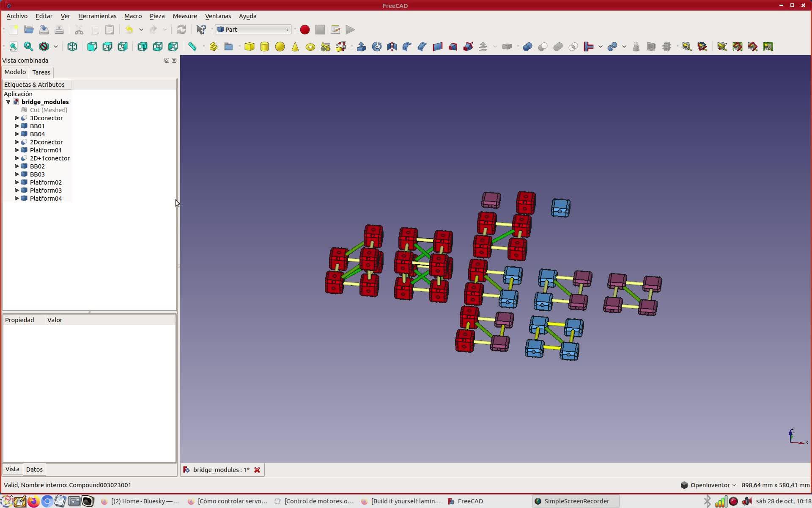Expand the Platform04 tree node

coord(16,199)
